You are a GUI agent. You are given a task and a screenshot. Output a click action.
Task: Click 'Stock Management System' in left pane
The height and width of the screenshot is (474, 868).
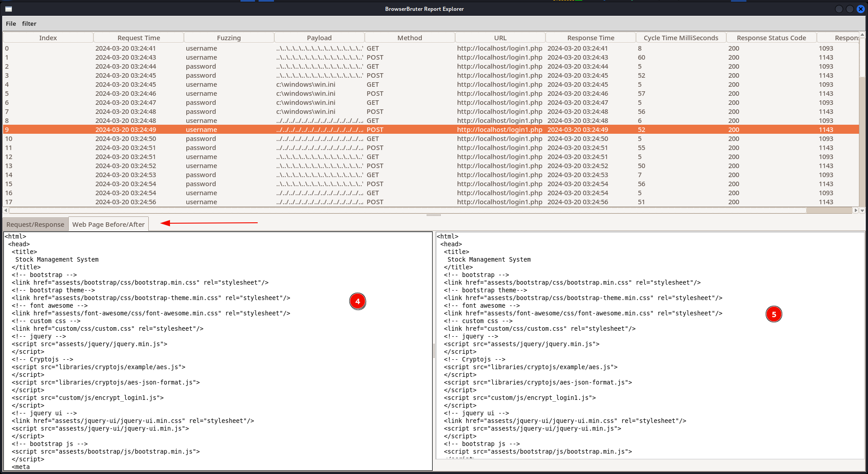(x=57, y=259)
